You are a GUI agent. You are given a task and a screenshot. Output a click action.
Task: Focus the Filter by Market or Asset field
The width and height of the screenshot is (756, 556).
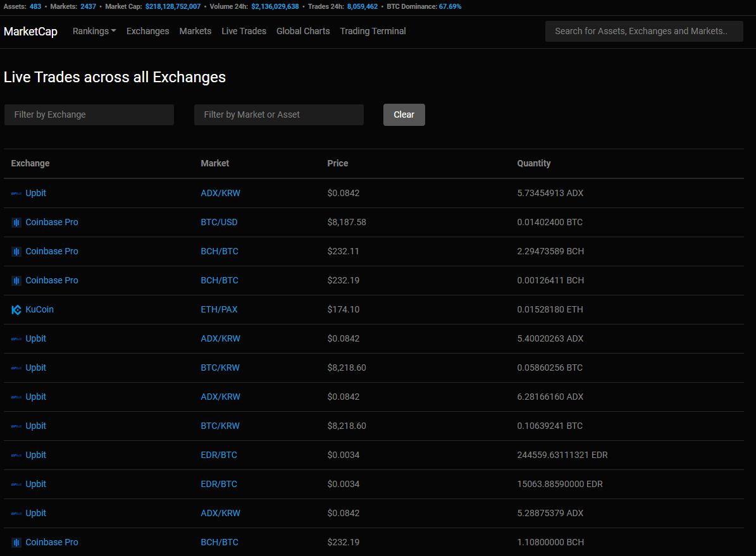coord(279,114)
